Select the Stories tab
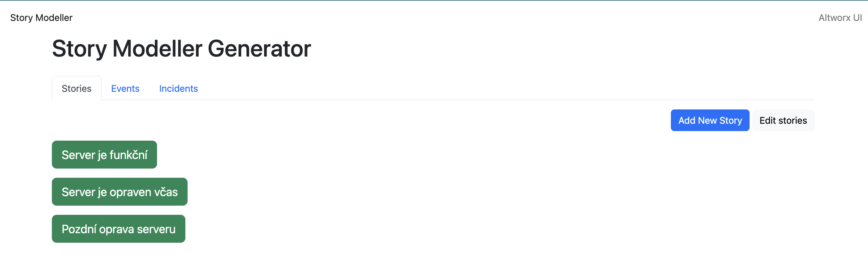 click(x=77, y=88)
